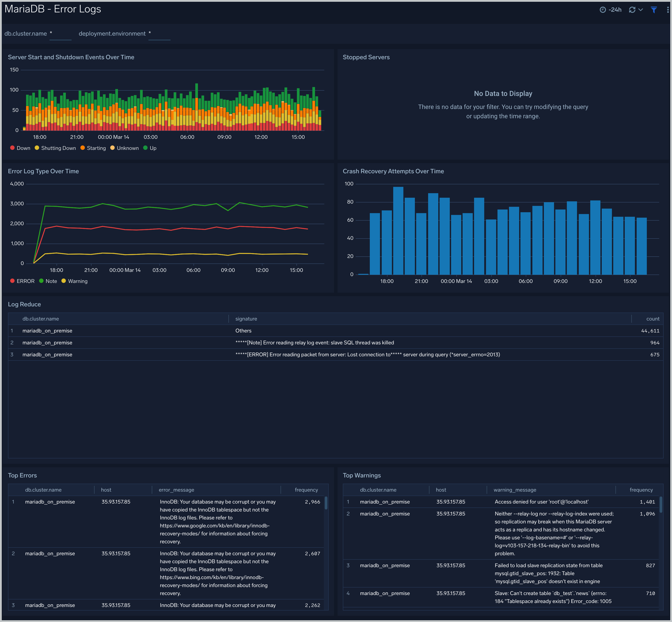
Task: Hide the Warning series via legend
Action: [77, 281]
